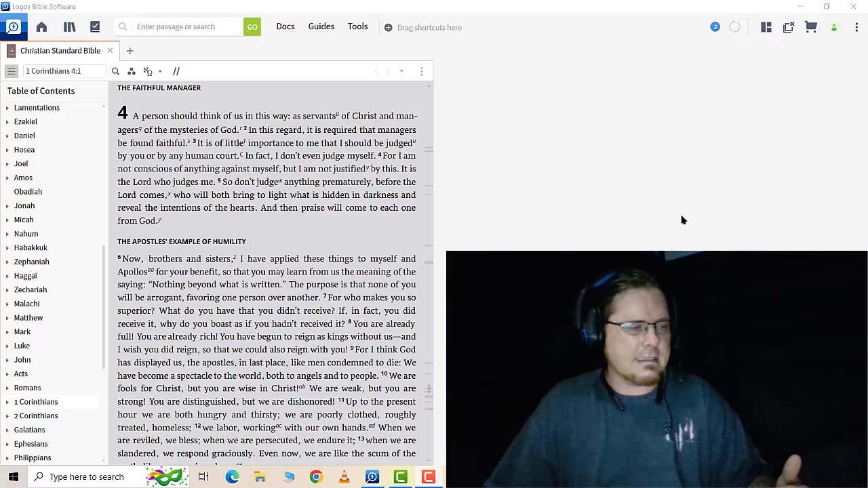868x488 pixels.
Task: Open inline search in the Bible panel
Action: click(x=115, y=71)
